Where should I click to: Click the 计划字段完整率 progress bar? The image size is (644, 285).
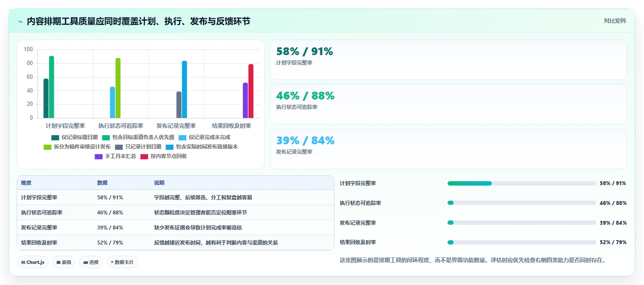[522, 183]
